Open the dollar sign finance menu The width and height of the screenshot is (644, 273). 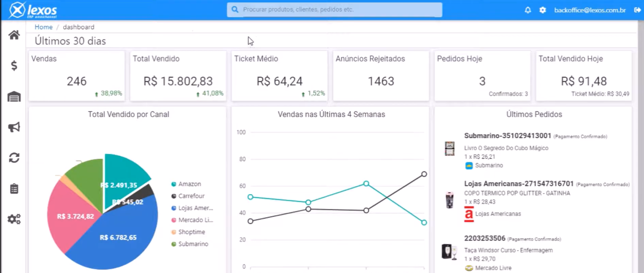14,66
